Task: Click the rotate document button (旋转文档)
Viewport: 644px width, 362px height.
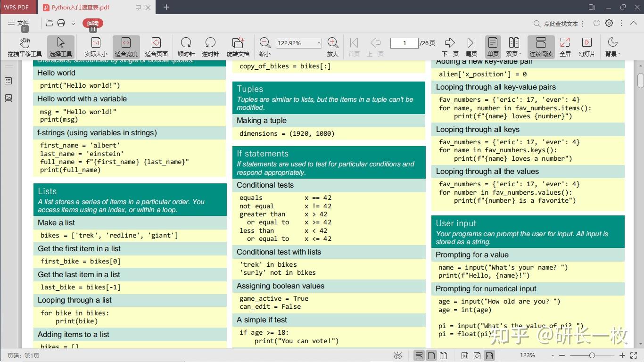Action: (238, 47)
